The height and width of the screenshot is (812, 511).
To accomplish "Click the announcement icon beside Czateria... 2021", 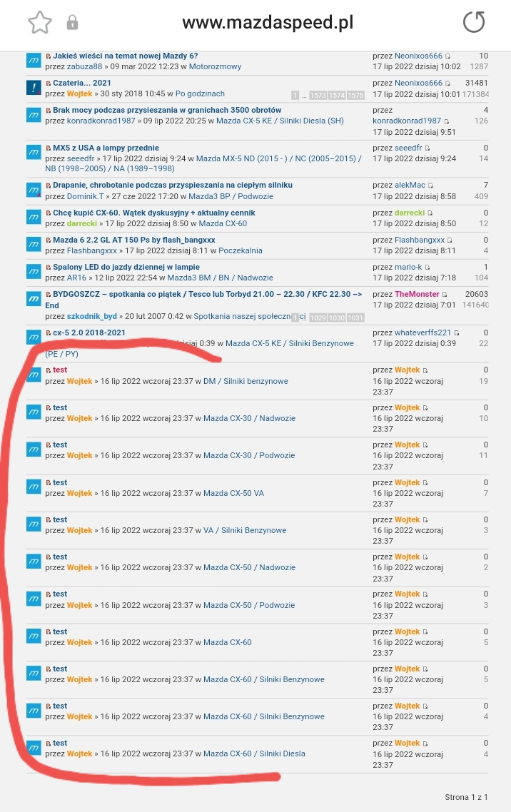I will (x=34, y=88).
